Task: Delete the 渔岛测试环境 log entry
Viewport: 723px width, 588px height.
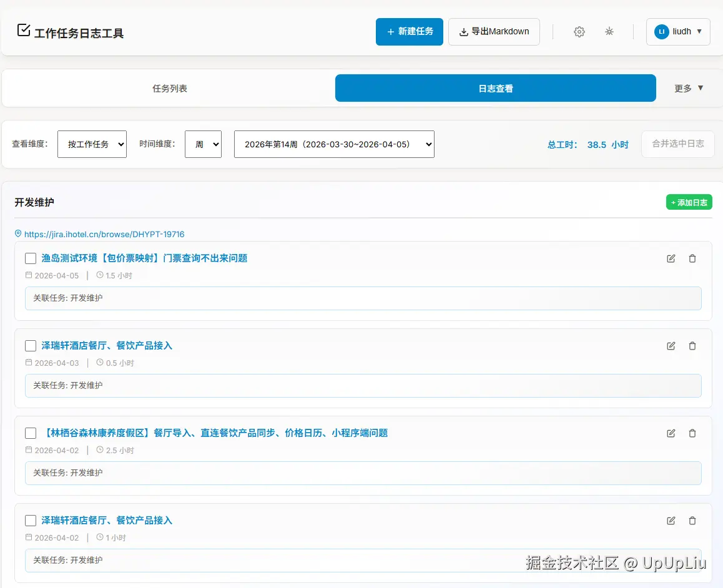Action: (692, 258)
